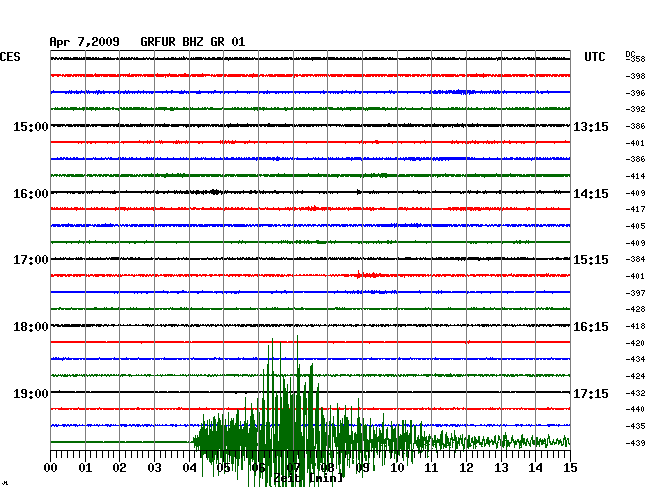
Task: Click the DC offset value "-439"
Action: pyautogui.click(x=635, y=443)
